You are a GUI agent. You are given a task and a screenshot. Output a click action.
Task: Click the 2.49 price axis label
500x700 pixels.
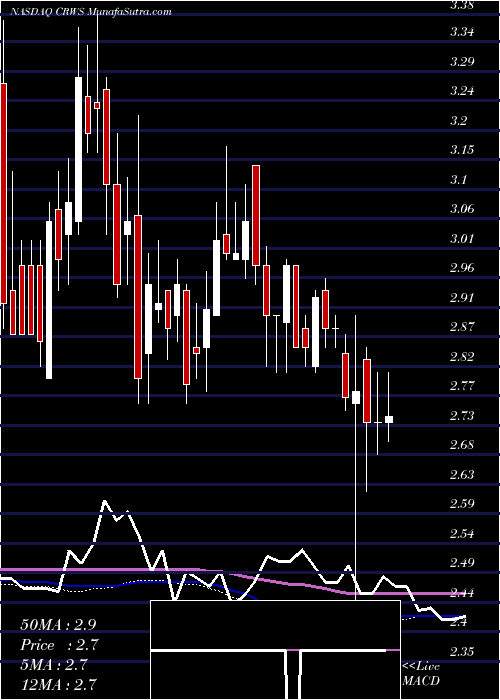point(462,563)
